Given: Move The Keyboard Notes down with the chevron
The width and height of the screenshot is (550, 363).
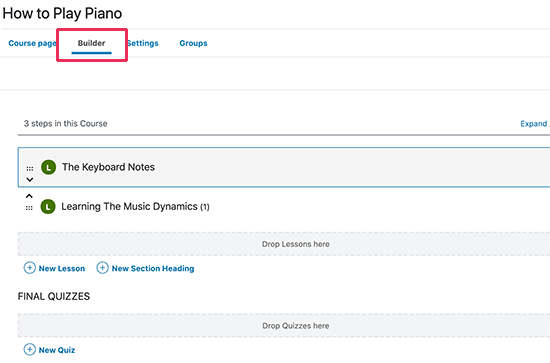Looking at the screenshot, I should (x=30, y=180).
